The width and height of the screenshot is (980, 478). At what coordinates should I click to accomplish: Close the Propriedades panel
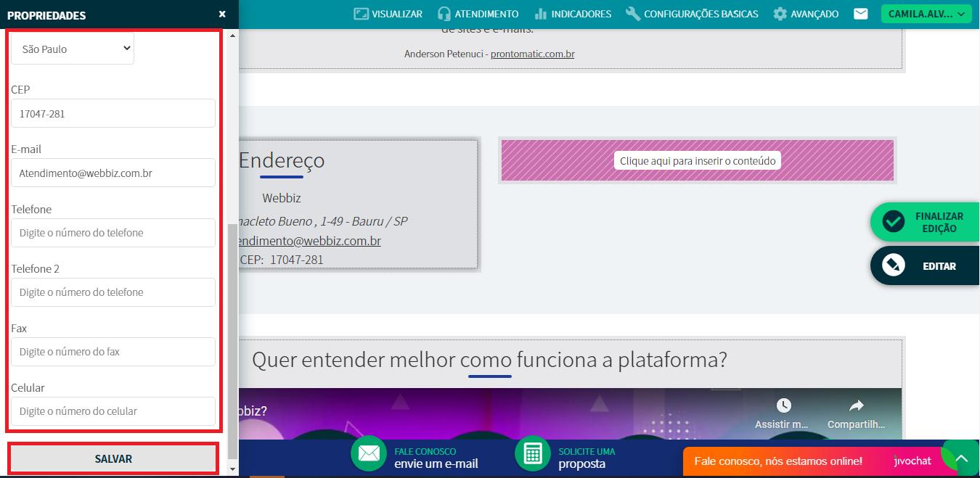pyautogui.click(x=222, y=15)
